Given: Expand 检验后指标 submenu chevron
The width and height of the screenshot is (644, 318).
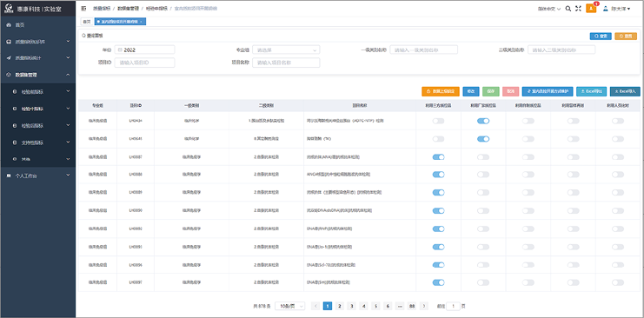Looking at the screenshot, I should [68, 126].
